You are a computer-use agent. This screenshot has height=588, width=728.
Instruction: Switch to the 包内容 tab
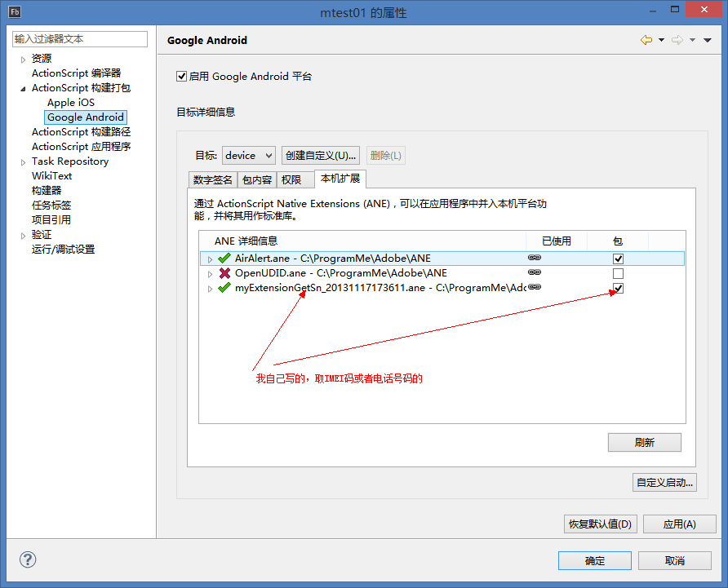(x=257, y=179)
